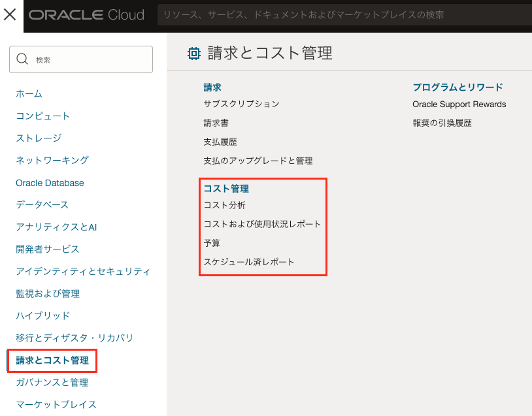
Task: Open Oracle Support Rewards link
Action: (459, 104)
